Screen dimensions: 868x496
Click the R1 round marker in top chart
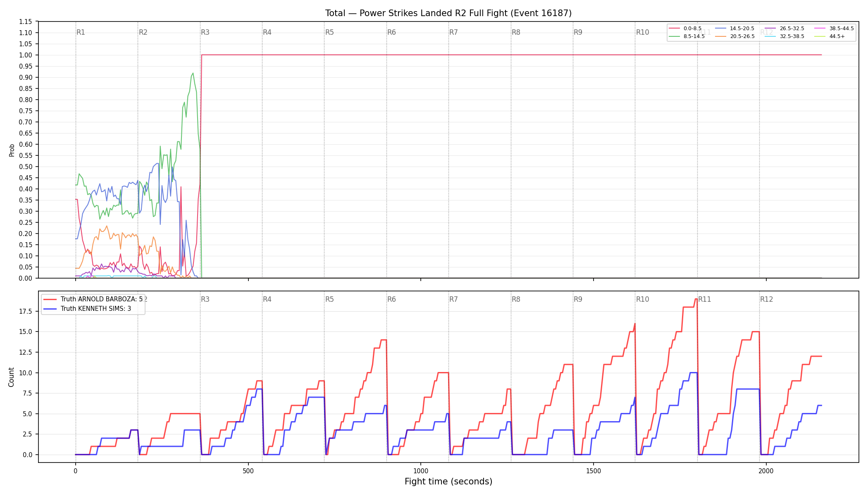pos(81,32)
